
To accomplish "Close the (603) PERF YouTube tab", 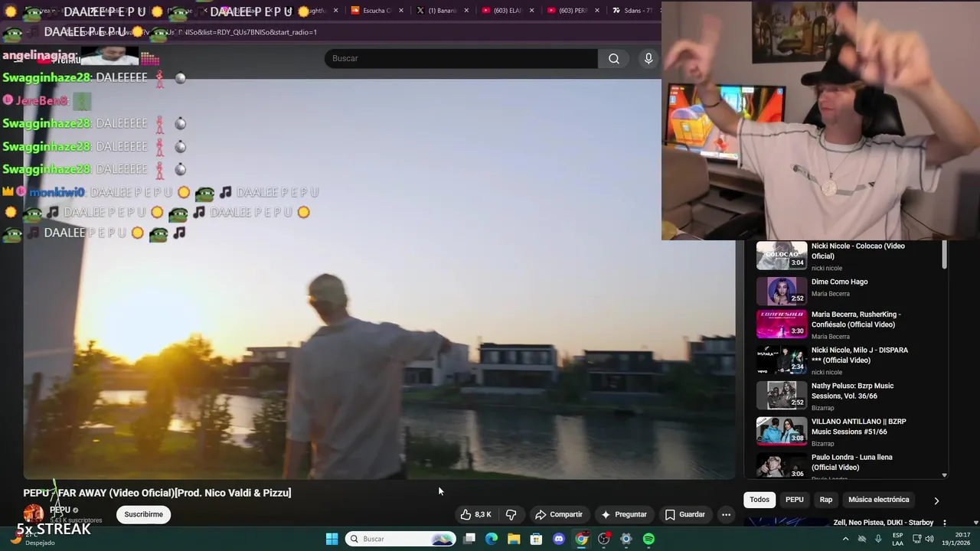I will pyautogui.click(x=596, y=11).
